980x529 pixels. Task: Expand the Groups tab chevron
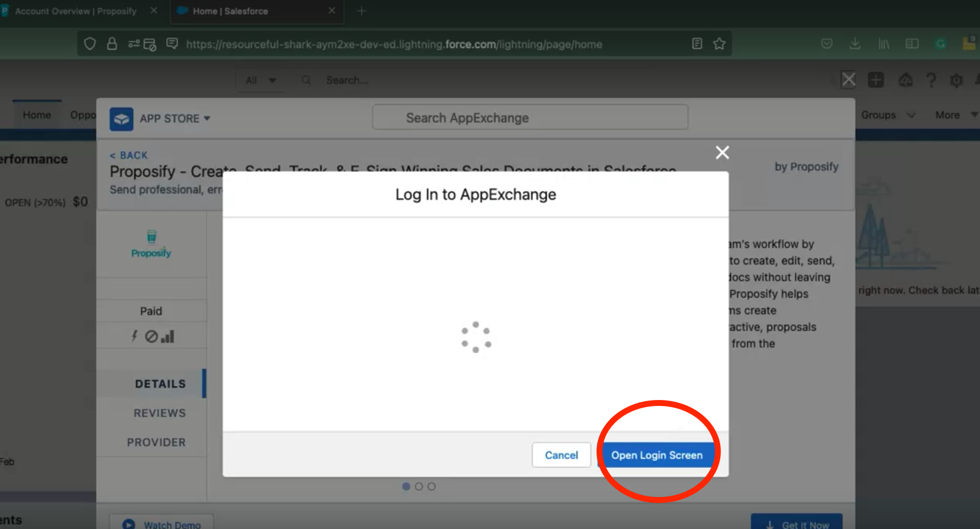(x=911, y=115)
